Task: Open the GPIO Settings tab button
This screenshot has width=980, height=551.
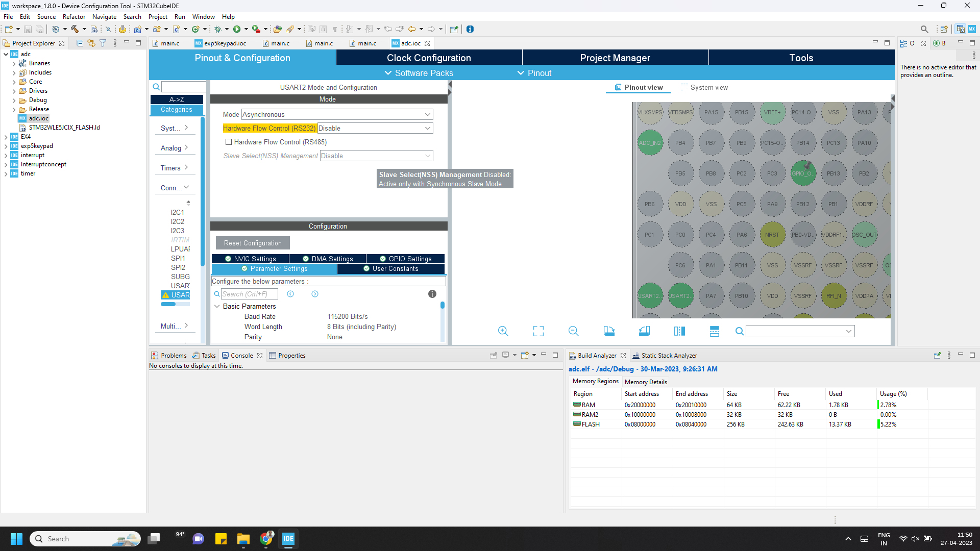Action: [405, 259]
